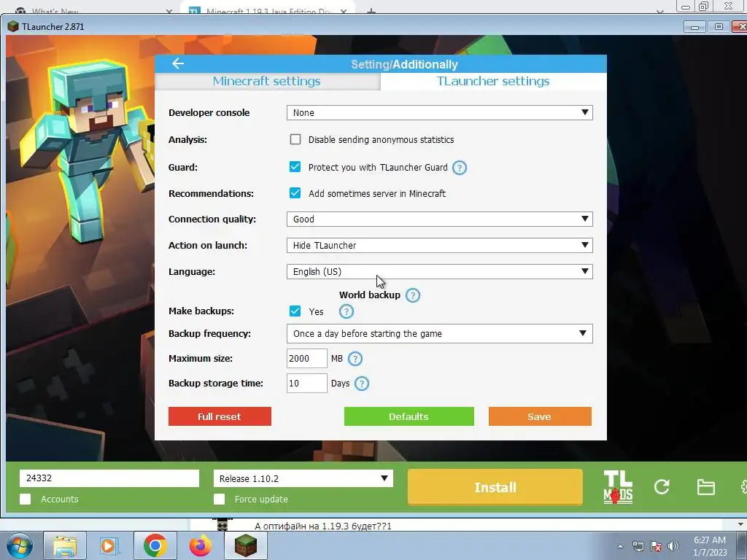
Task: Click the network tray icon
Action: [638, 546]
